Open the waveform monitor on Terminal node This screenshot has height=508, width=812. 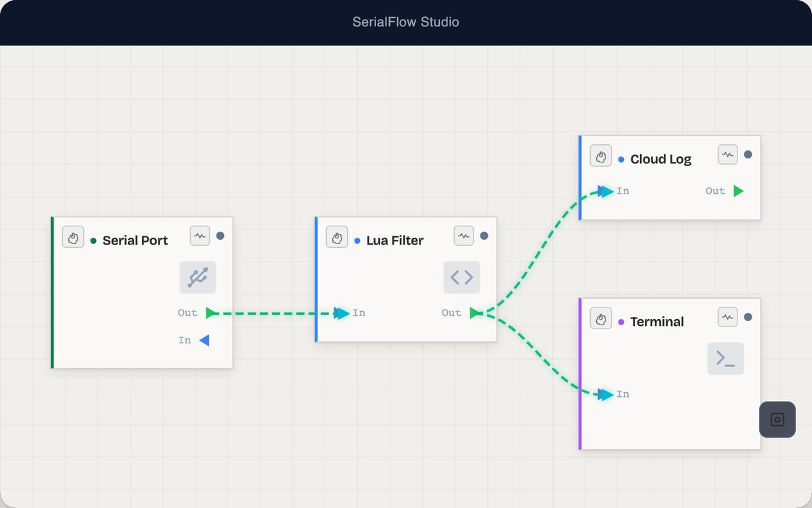tap(727, 317)
